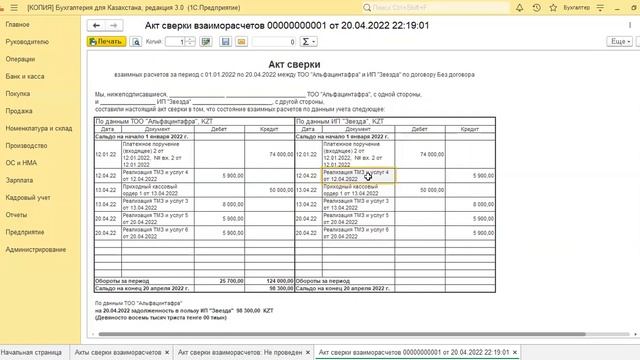
Task: Select the 8 000,00 debit cell on Альфацинтафра side
Action: coord(220,204)
